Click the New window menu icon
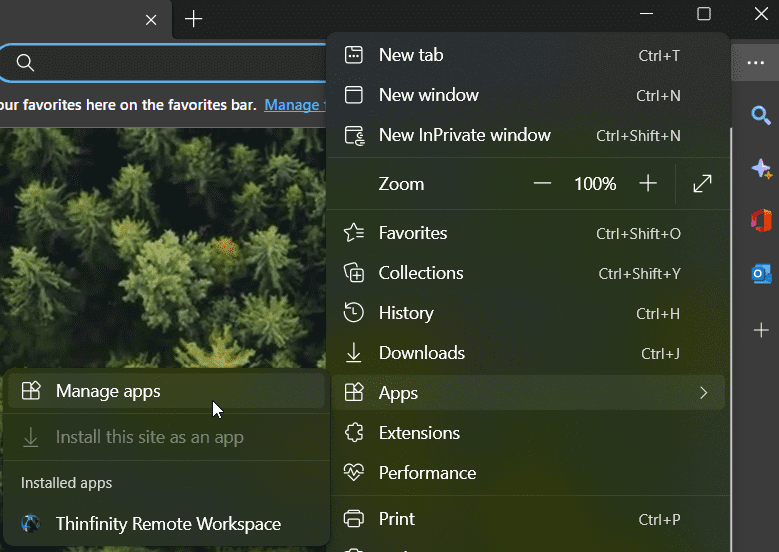 [x=354, y=95]
